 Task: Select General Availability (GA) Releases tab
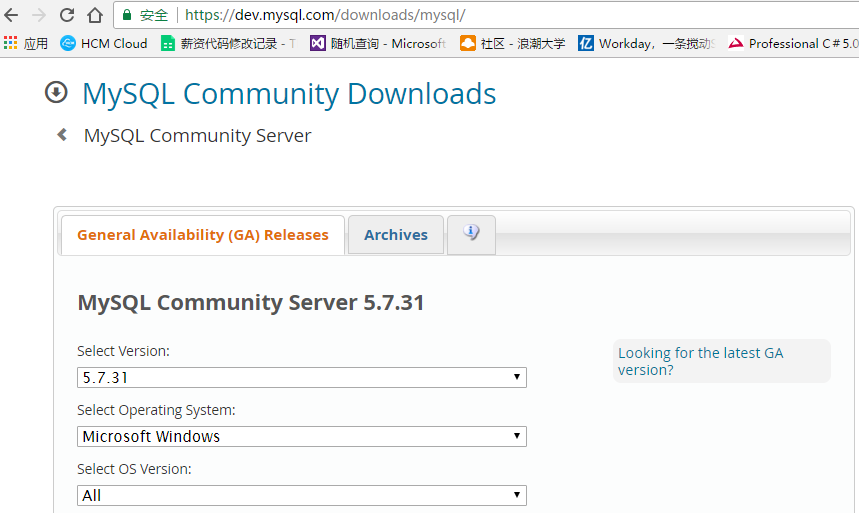203,235
